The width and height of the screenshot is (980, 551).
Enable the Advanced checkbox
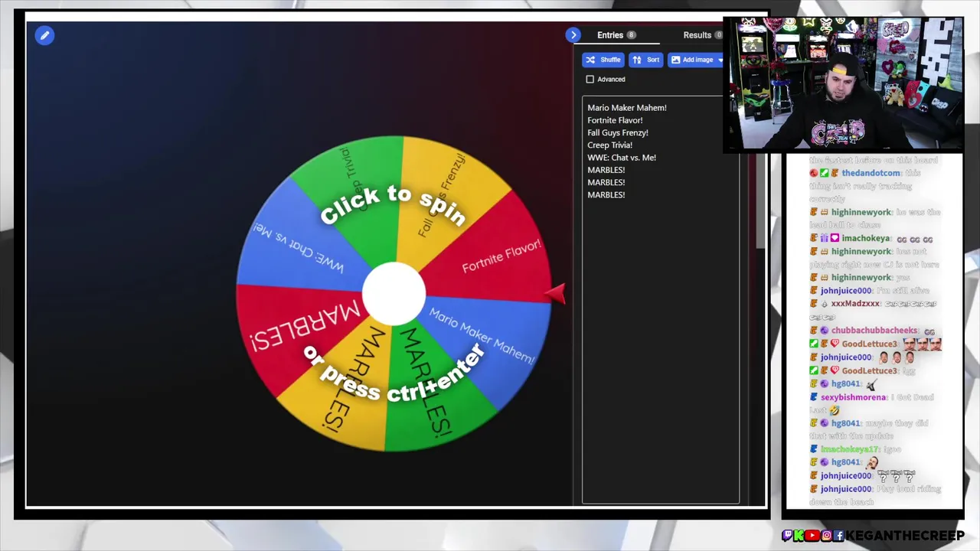pyautogui.click(x=590, y=79)
